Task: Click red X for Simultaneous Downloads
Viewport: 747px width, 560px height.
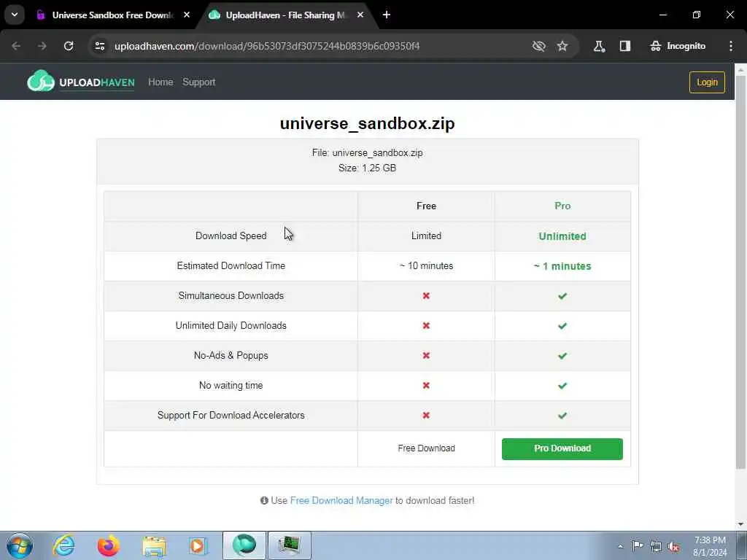Action: tap(426, 296)
